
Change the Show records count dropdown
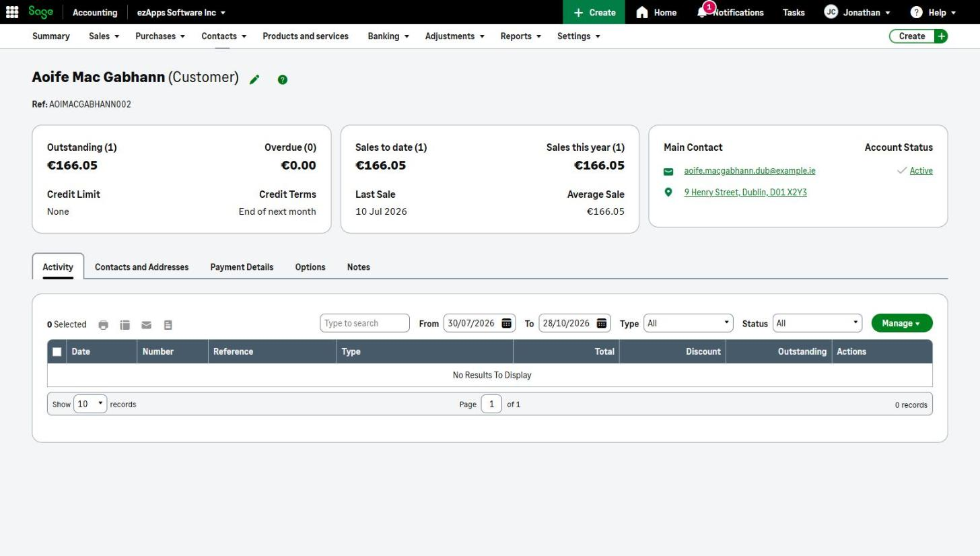[x=90, y=405]
